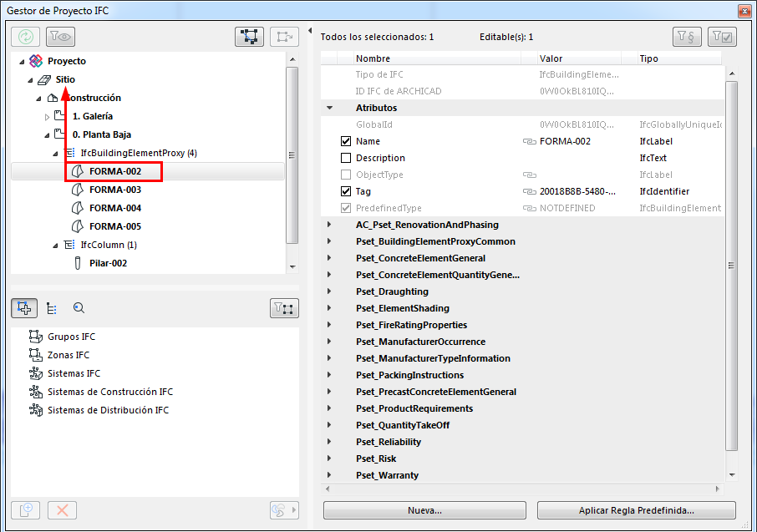This screenshot has height=532, width=757.
Task: Collapse the 0. Planta Baja node
Action: click(x=47, y=135)
